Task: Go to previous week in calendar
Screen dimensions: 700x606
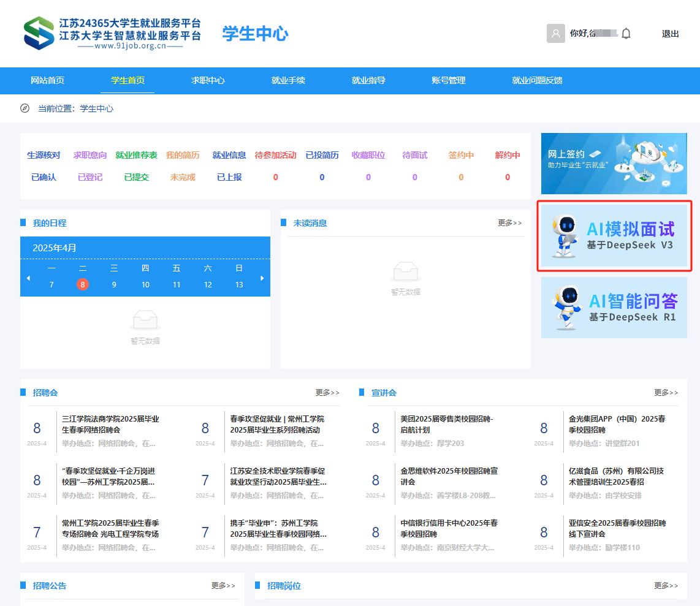Action: tap(28, 278)
